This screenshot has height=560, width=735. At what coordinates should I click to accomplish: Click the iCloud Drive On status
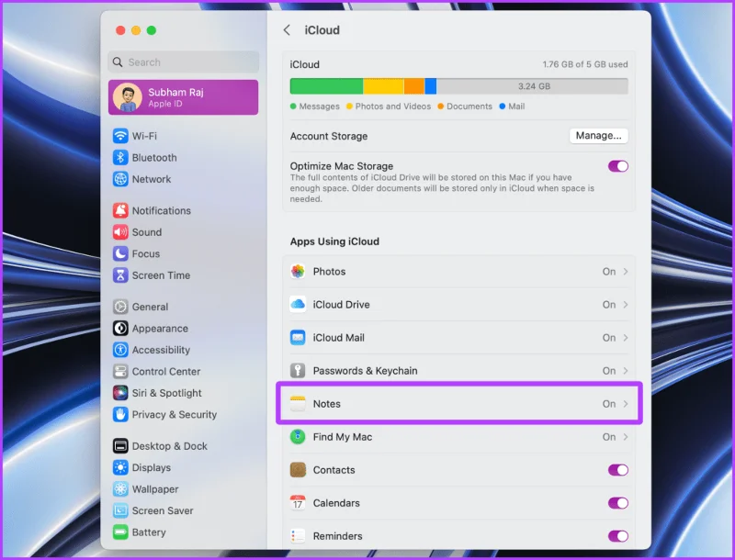[x=609, y=305]
